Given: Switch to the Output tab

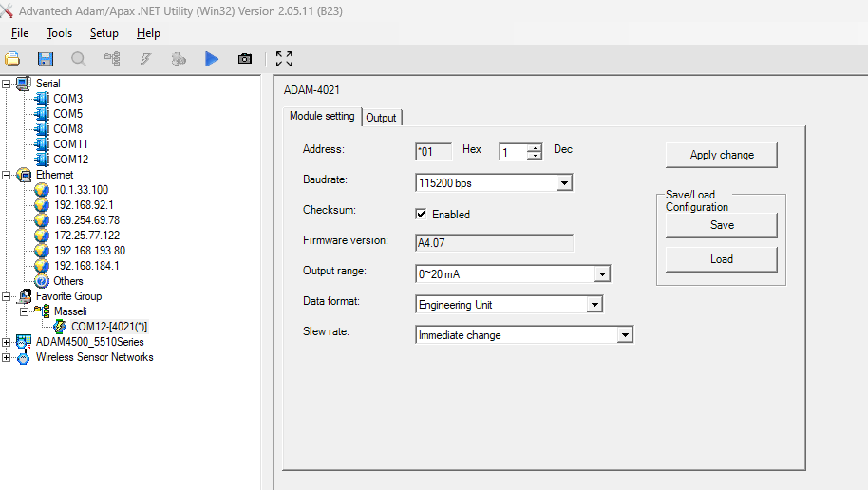Looking at the screenshot, I should pos(382,118).
